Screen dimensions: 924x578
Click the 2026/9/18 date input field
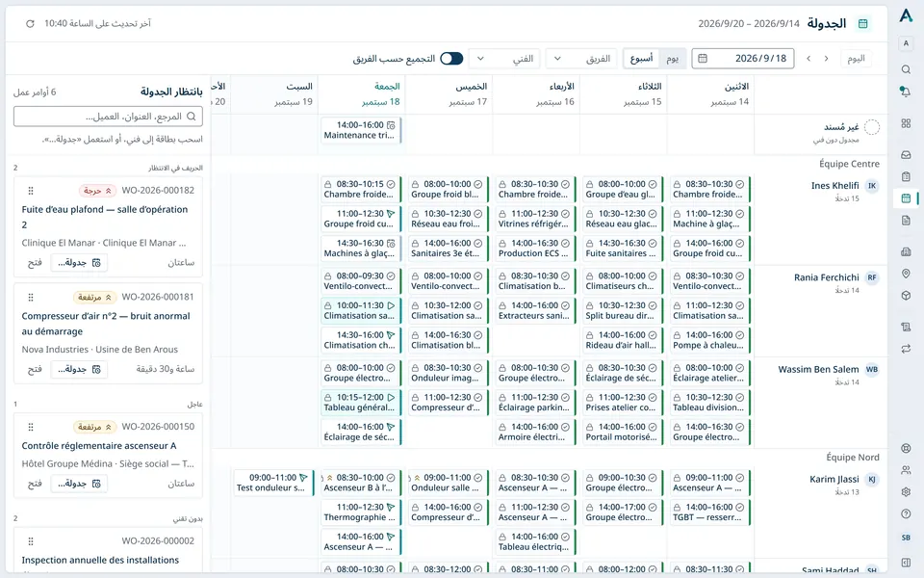point(742,59)
